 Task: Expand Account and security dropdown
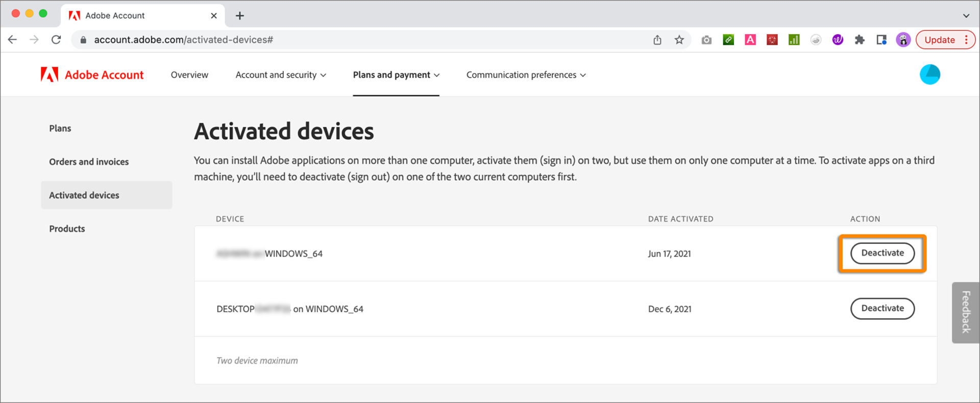280,75
